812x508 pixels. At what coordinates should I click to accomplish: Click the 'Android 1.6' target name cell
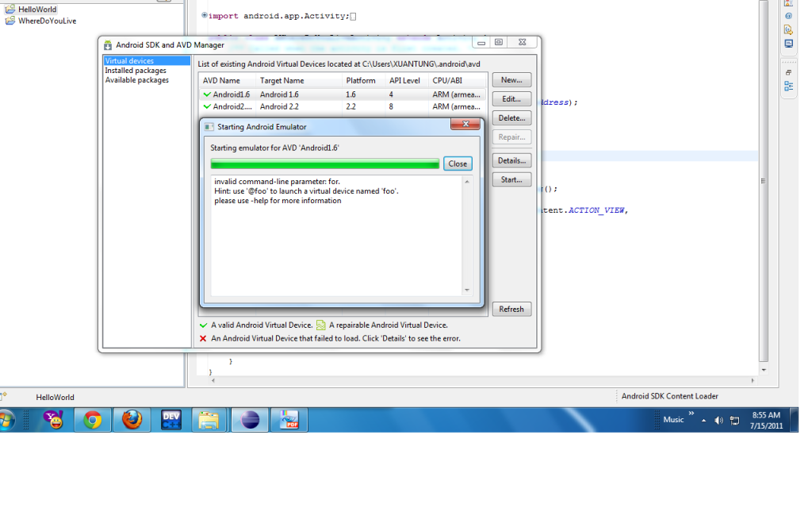pyautogui.click(x=279, y=94)
